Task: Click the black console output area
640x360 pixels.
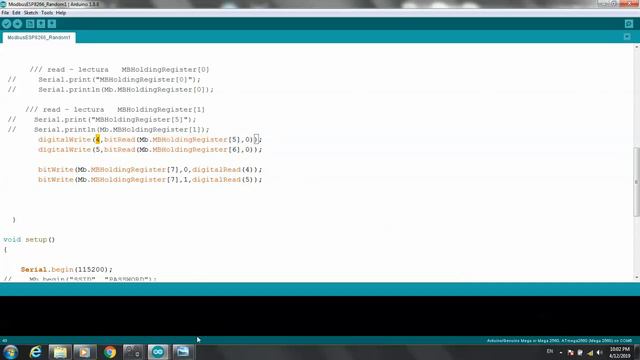Action: pos(320,316)
